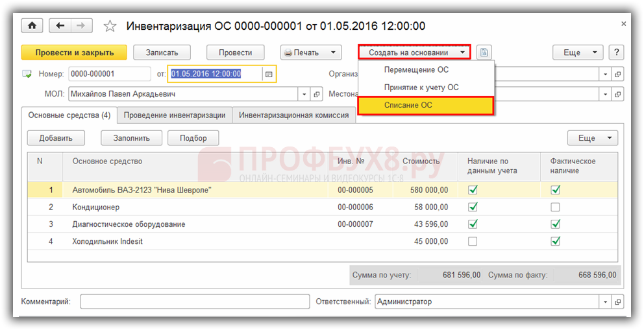Expand the Ответственный dropdown list
Screen dimensions: 644x330
605,302
